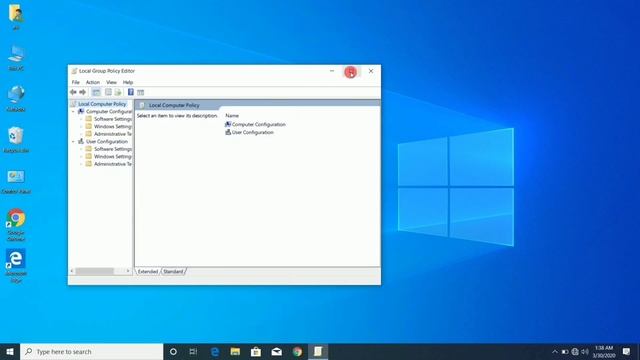Expand Windows Settings under Computer Configuration
Screen dimensions: 640x360
pos(81,127)
